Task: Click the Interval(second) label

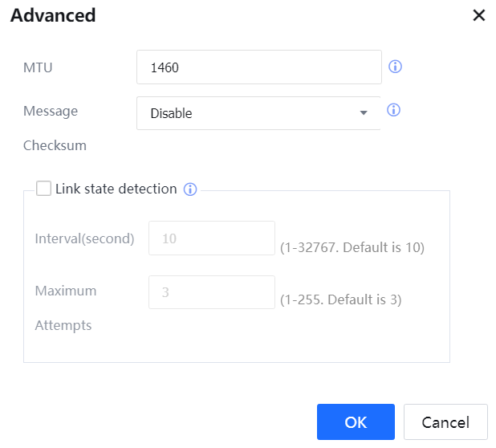Action: 84,238
